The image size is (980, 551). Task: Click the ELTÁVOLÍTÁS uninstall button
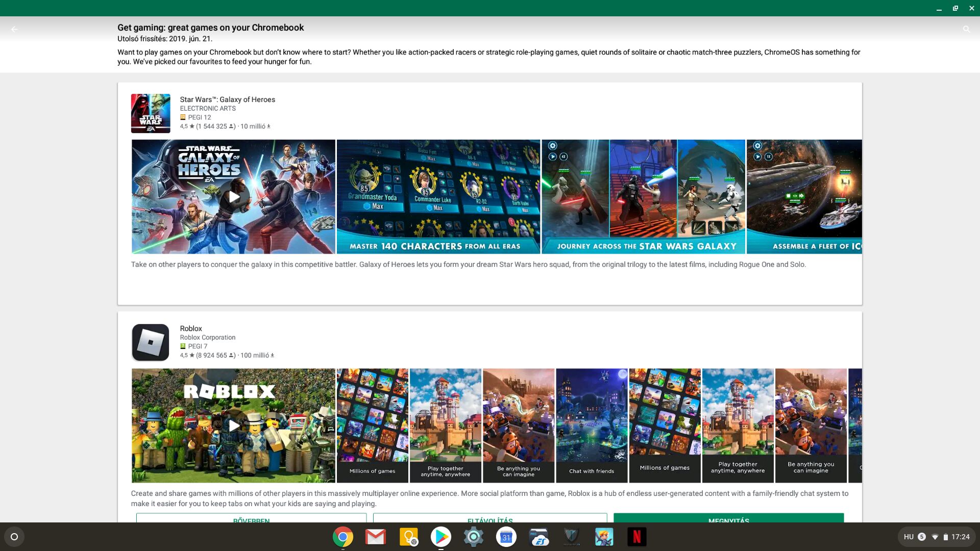click(x=490, y=518)
